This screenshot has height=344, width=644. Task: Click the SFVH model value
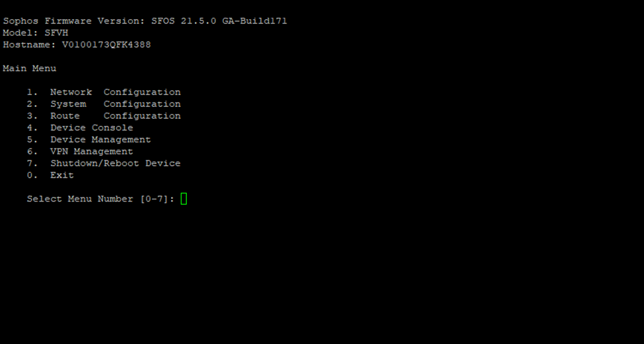point(56,33)
